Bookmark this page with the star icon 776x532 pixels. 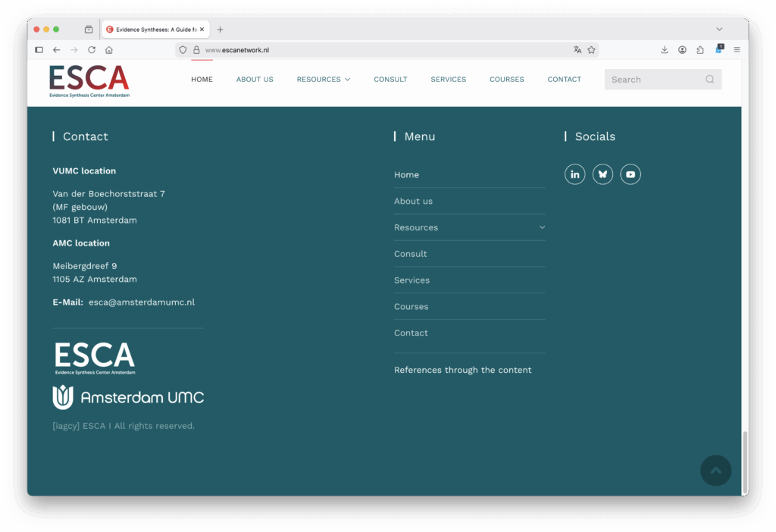tap(591, 50)
